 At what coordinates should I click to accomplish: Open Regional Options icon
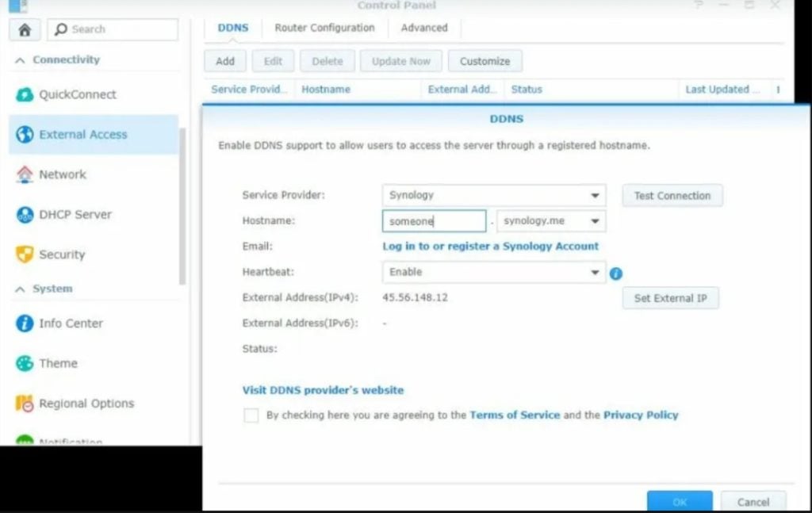(x=25, y=403)
